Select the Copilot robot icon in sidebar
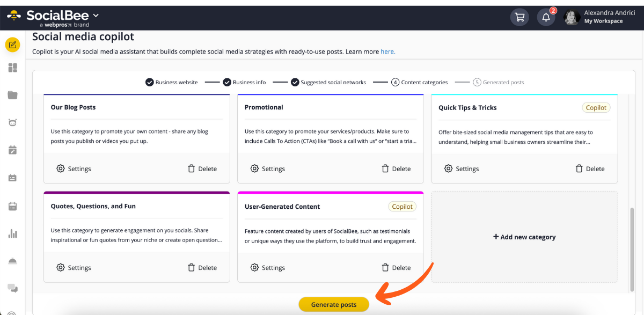The height and width of the screenshot is (315, 644). point(12,122)
